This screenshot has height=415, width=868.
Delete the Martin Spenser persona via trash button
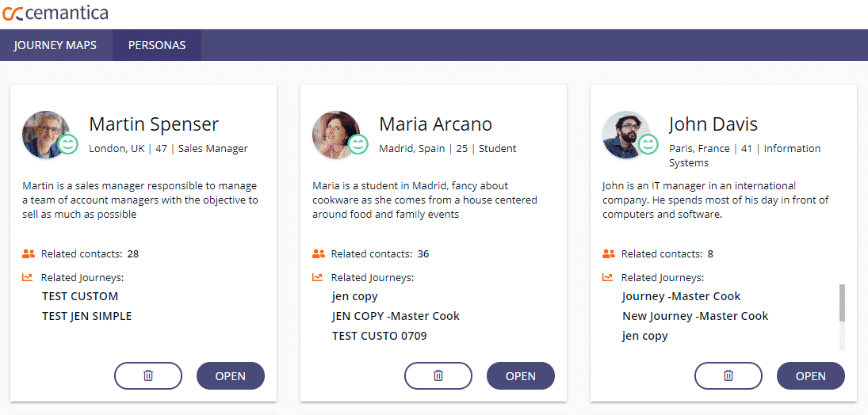147,375
